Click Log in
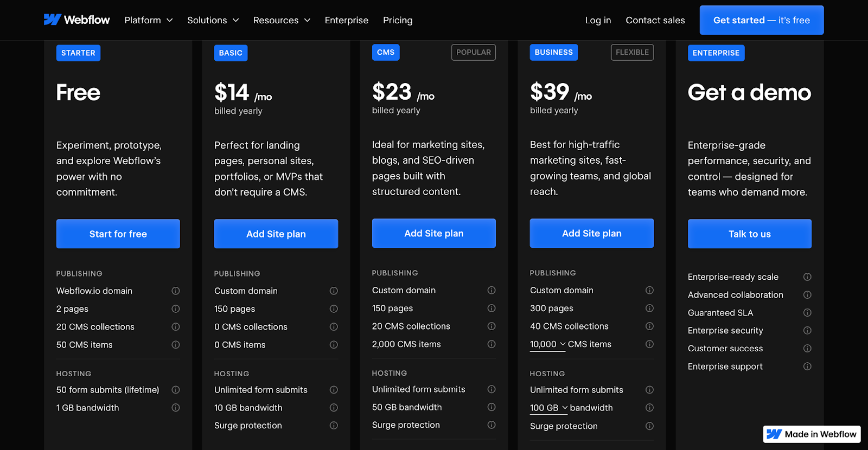Screen dimensions: 868x450 (x=598, y=20)
